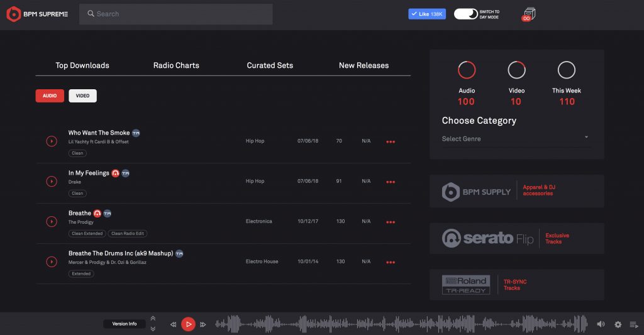Click the Serato icon next to In My Feelings
This screenshot has height=335, width=644.
pos(115,173)
